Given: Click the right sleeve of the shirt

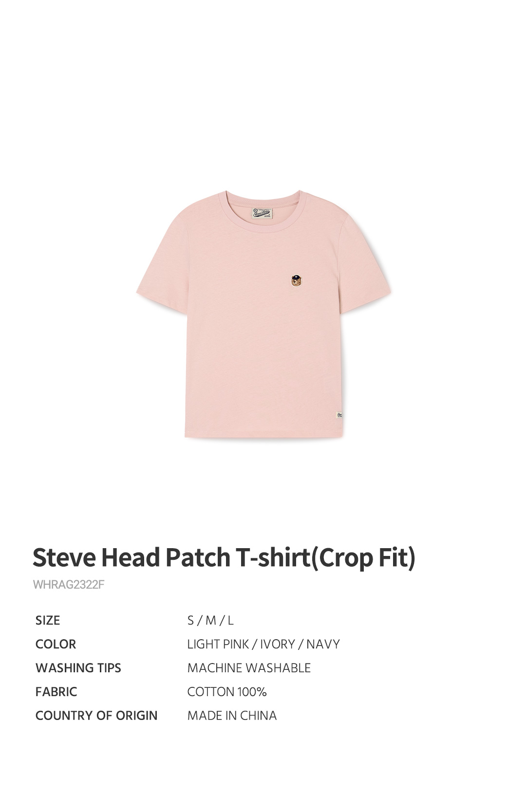Looking at the screenshot, I should (366, 265).
